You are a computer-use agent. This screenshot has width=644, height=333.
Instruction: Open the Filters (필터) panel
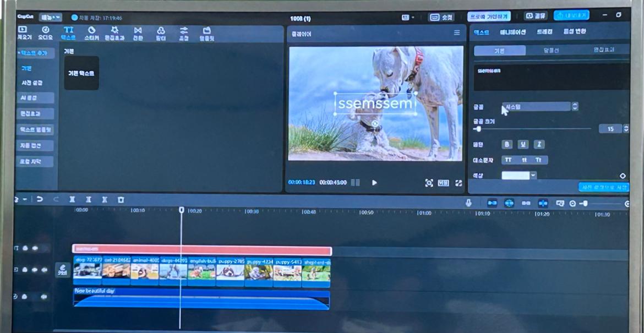tap(161, 33)
